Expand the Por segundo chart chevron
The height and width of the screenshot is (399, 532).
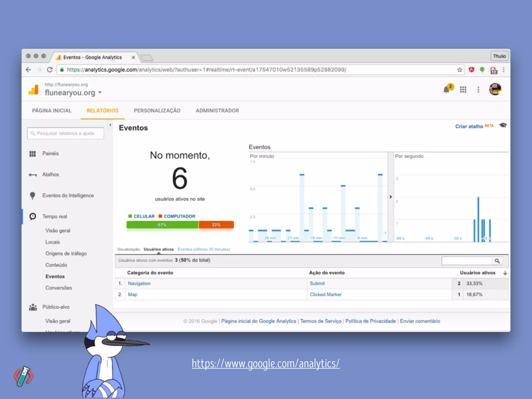(x=390, y=197)
